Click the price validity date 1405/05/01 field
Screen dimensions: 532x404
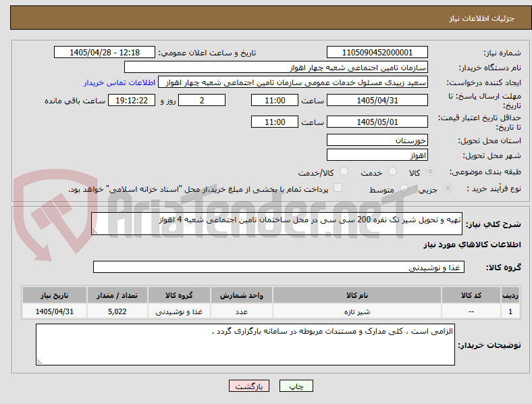coord(377,122)
